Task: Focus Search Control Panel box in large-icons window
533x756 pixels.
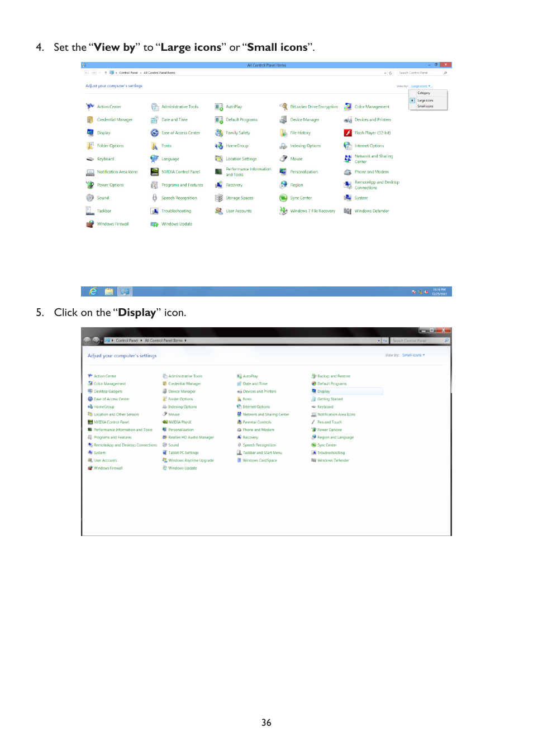Action: point(422,73)
